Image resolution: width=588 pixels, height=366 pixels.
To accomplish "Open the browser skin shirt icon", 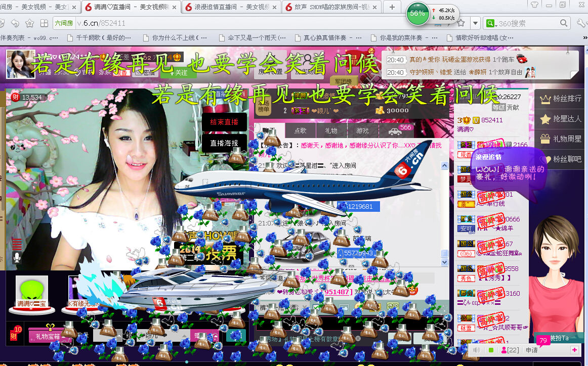I will tap(535, 5).
